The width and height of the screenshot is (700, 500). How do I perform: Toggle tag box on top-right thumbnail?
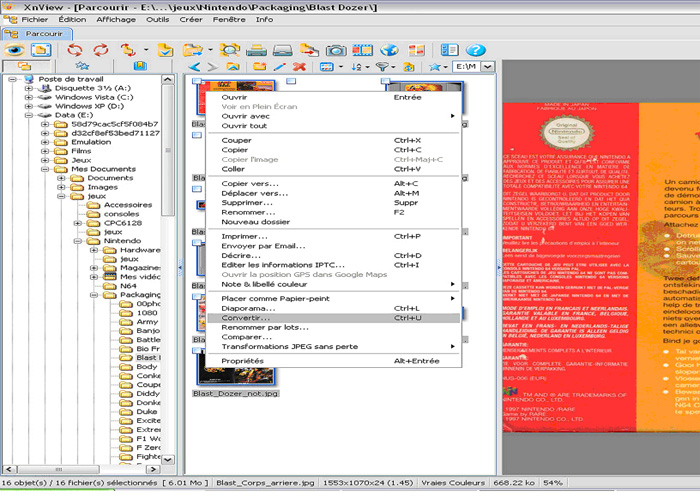click(x=385, y=81)
